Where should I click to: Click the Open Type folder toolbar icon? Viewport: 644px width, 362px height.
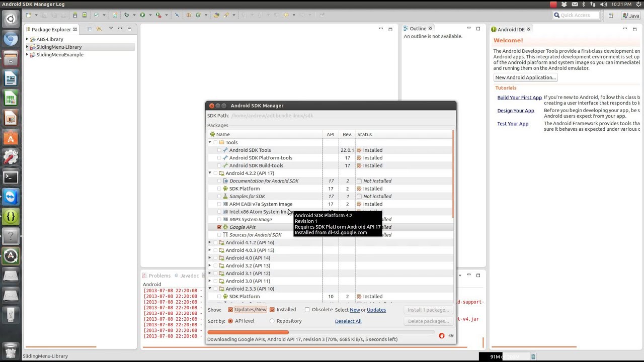[216, 15]
